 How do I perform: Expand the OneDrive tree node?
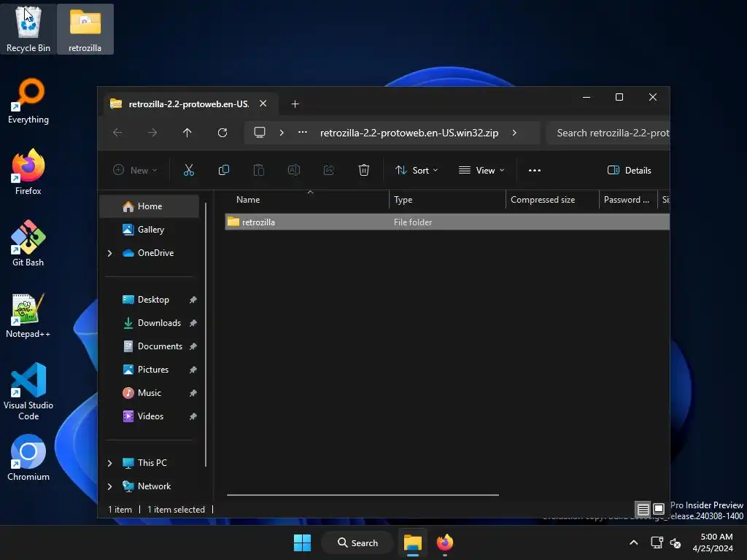click(x=109, y=253)
